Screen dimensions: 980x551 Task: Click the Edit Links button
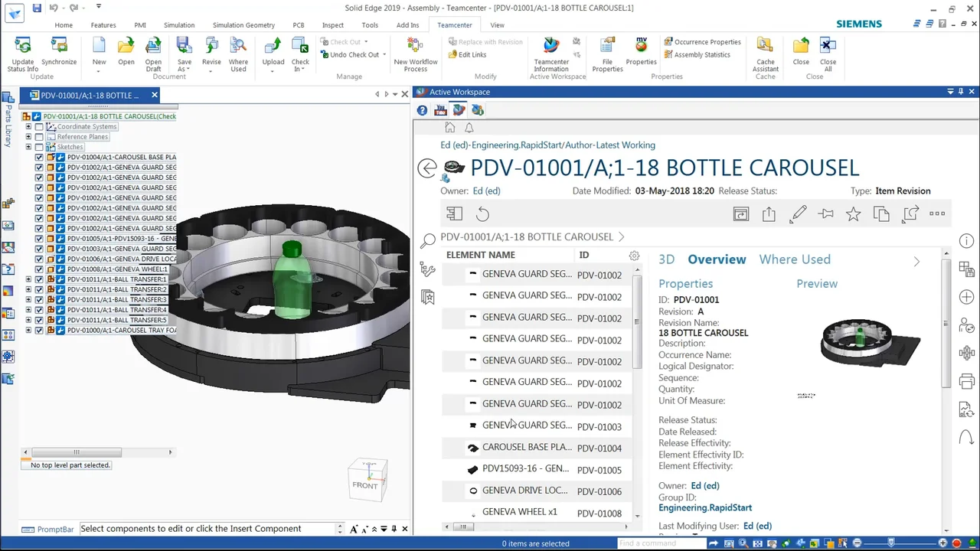(x=467, y=55)
